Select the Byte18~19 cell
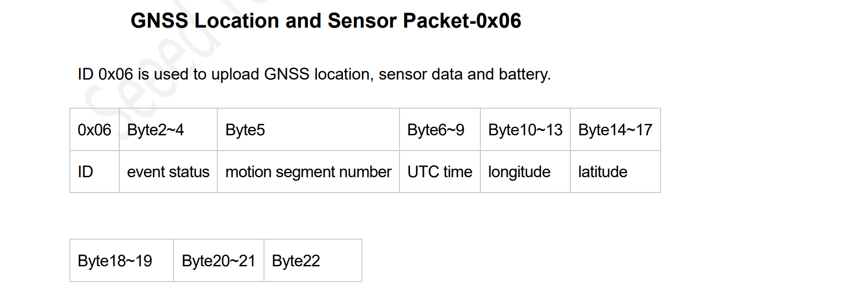The image size is (868, 293). [x=122, y=261]
